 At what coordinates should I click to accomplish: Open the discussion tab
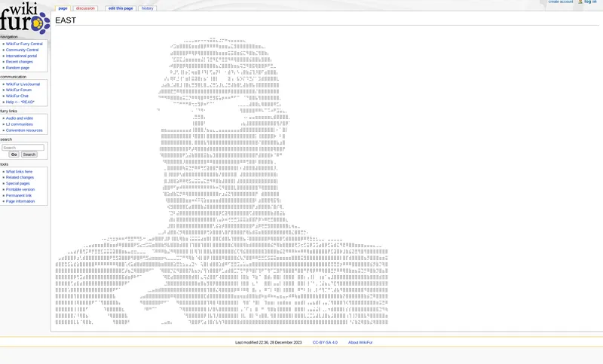85,8
